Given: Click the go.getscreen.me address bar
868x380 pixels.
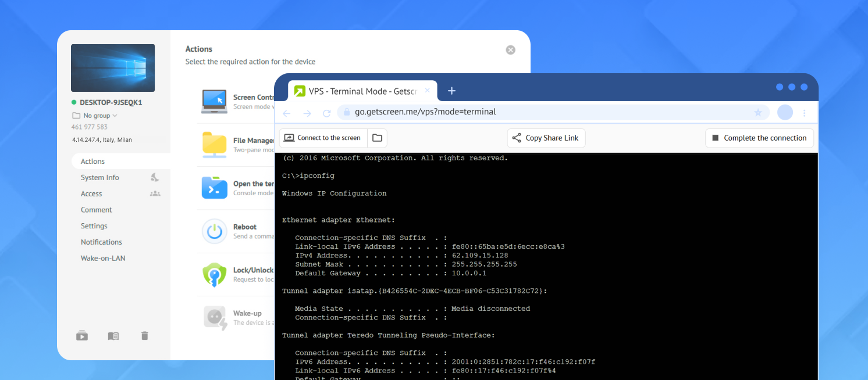Looking at the screenshot, I should pyautogui.click(x=553, y=112).
